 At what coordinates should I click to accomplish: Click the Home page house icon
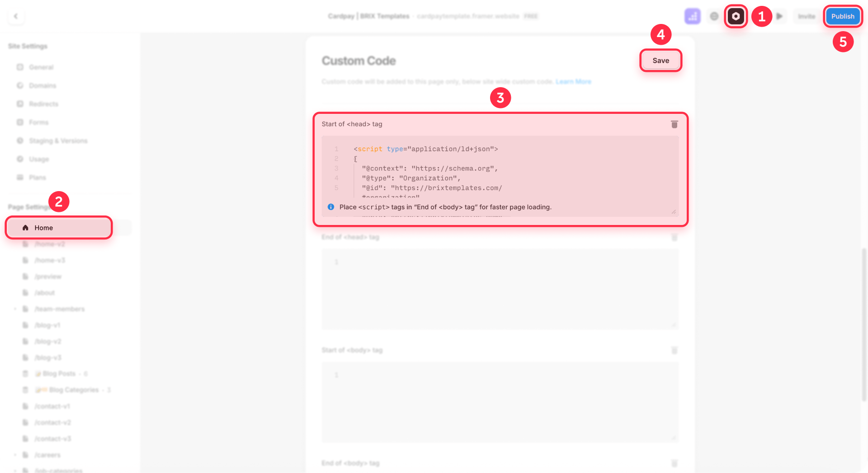[x=25, y=228]
